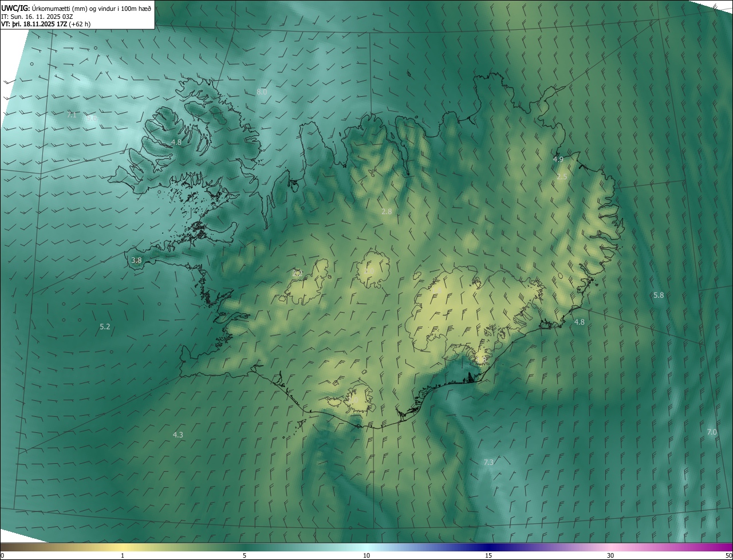Click the 1 tick label on the color scale

pyautogui.click(x=123, y=555)
